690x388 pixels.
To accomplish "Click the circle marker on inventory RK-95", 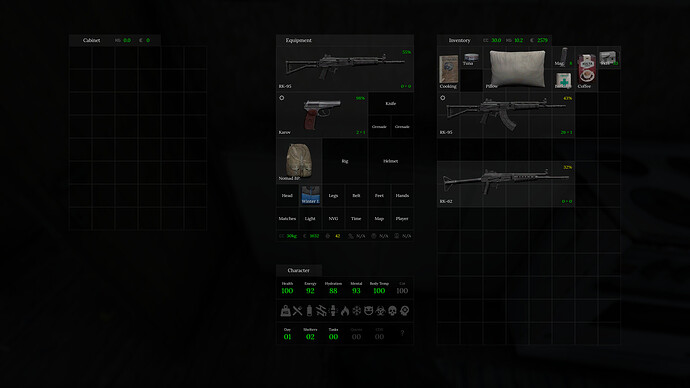I will [x=443, y=98].
